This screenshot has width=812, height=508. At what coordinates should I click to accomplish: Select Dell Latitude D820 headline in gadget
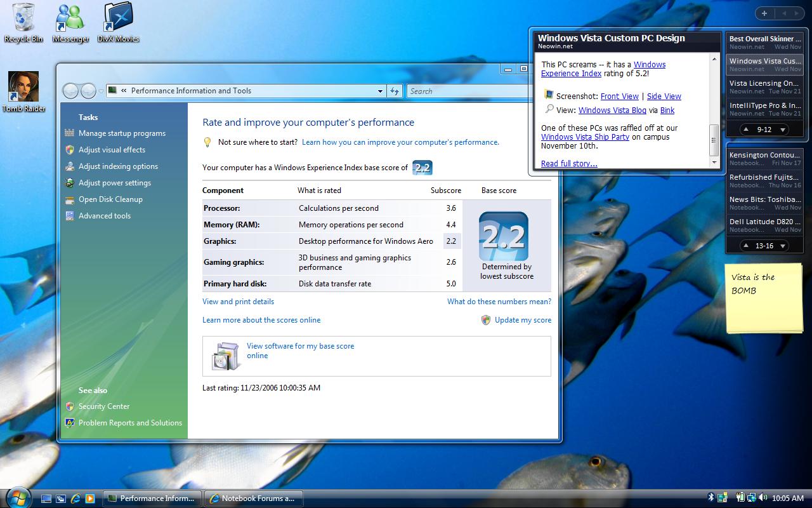[765, 225]
